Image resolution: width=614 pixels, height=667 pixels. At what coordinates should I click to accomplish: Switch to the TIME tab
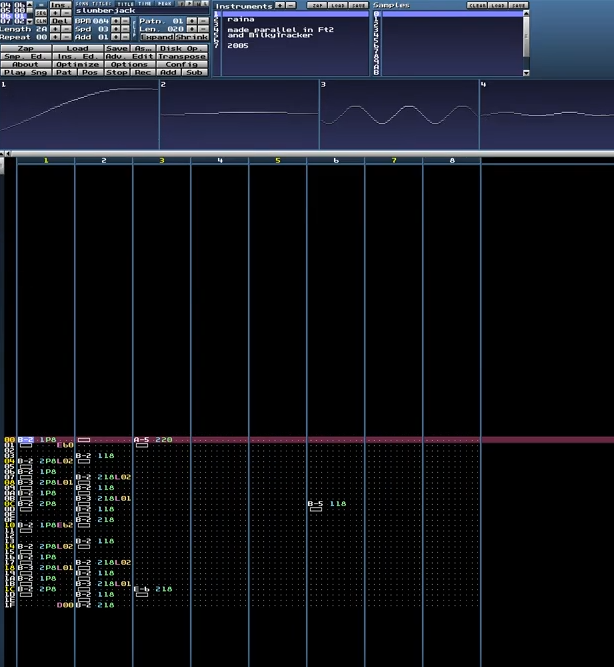(x=145, y=4)
